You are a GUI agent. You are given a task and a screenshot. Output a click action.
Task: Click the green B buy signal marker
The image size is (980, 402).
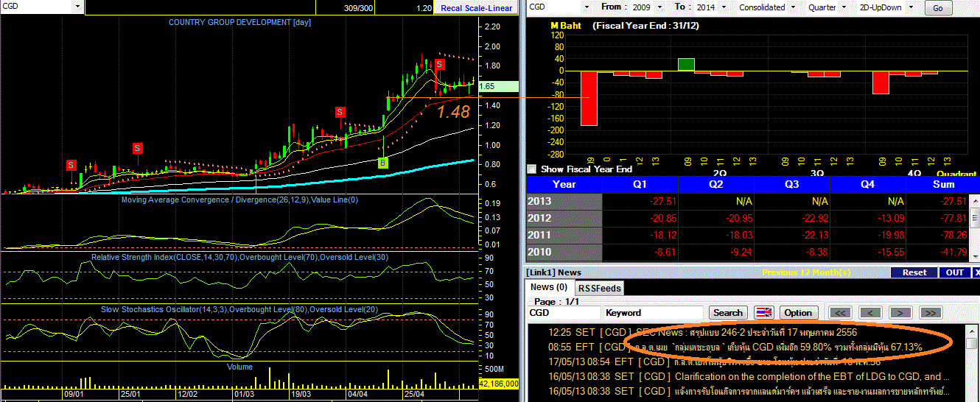click(383, 163)
